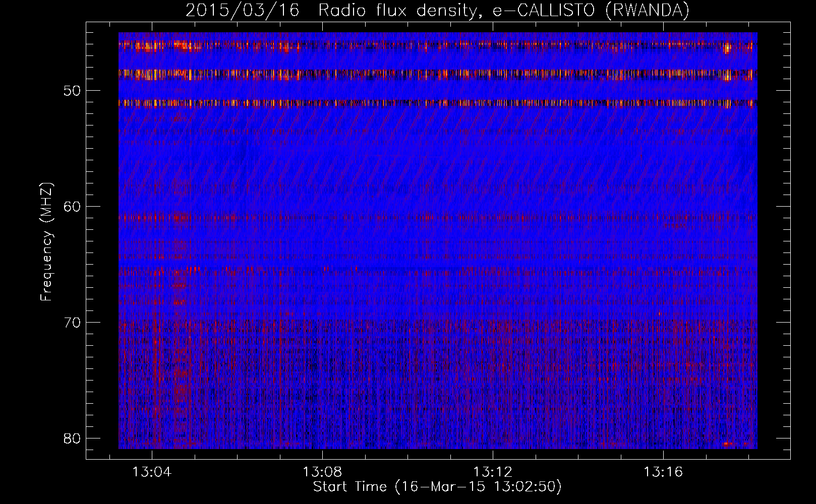Click the 60 frequency tick label
Viewport: 816px width, 504px height.
(72, 207)
